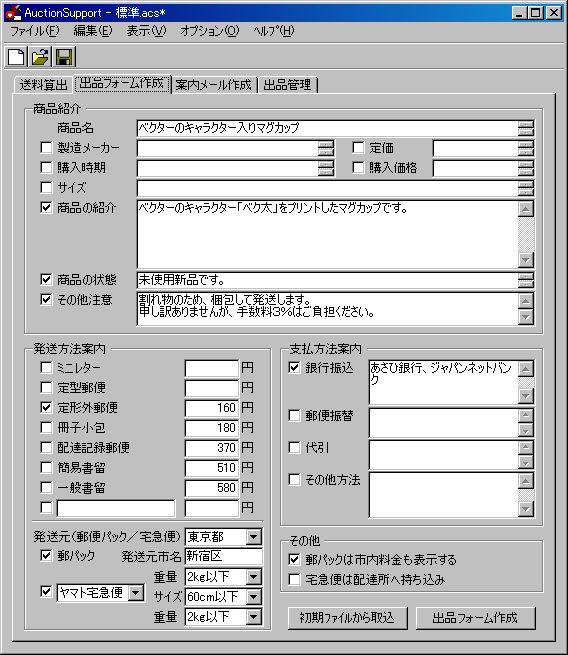568x655 pixels.
Task: Click the Open folder toolbar icon
Action: coord(41,56)
